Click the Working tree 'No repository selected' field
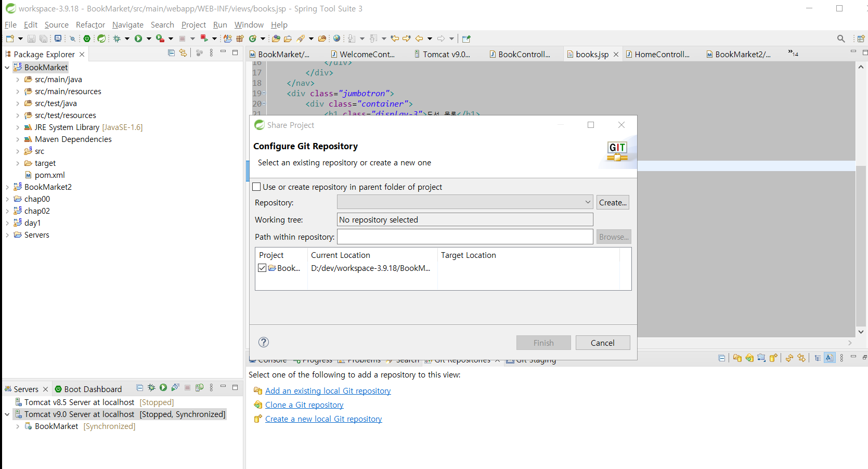Viewport: 868px width, 469px height. click(465, 219)
